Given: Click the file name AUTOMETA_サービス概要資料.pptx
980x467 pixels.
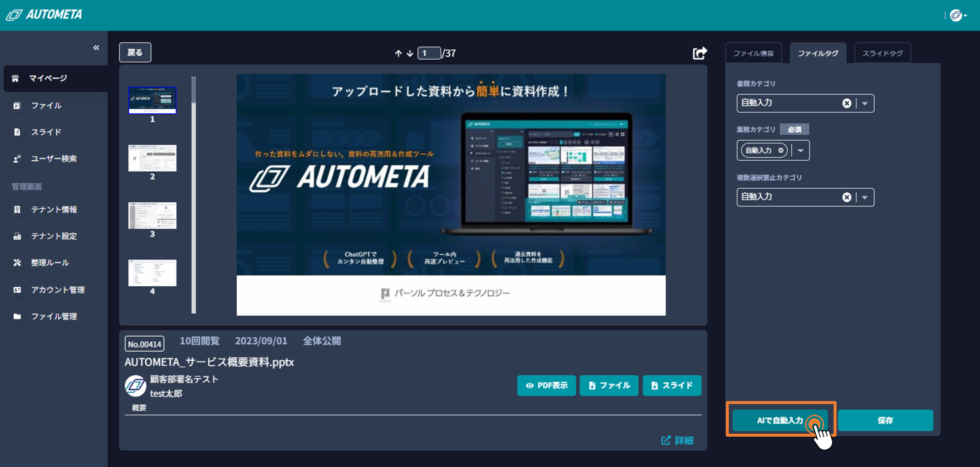Looking at the screenshot, I should click(209, 362).
